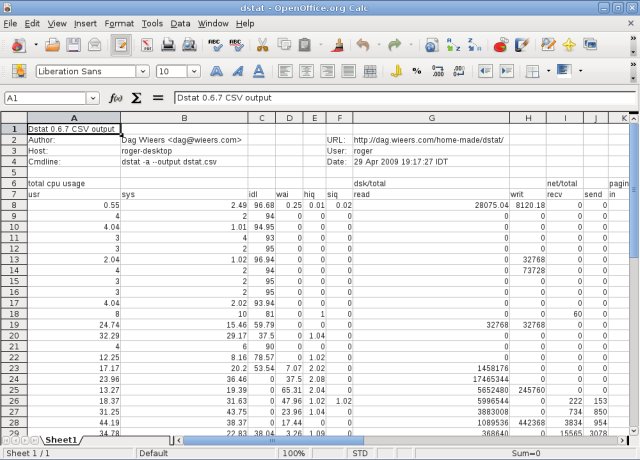Click the Cut scissors icon

(262, 45)
